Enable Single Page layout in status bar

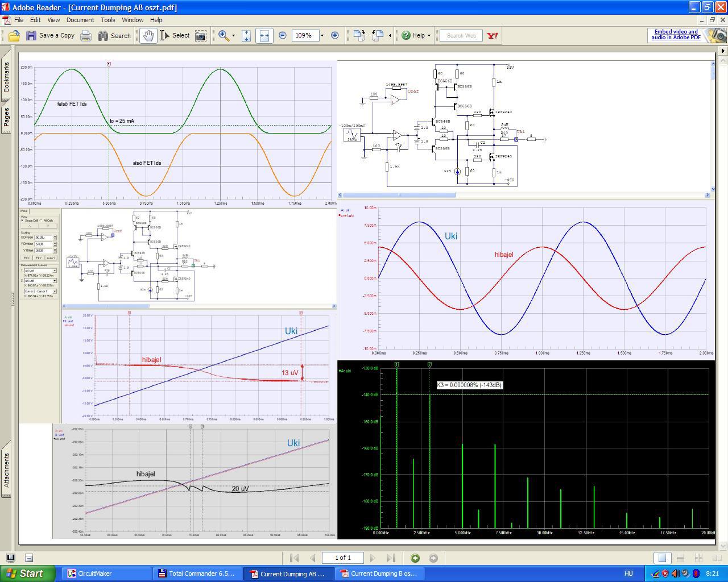click(661, 558)
